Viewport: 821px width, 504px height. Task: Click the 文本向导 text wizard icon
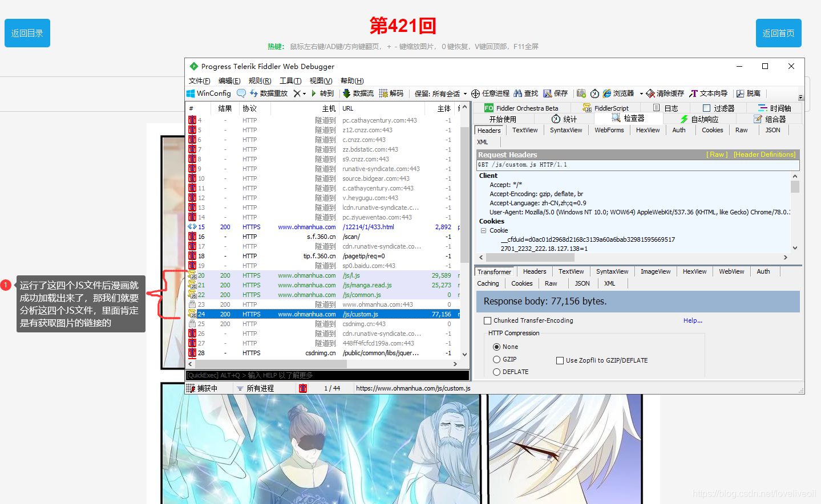point(693,94)
